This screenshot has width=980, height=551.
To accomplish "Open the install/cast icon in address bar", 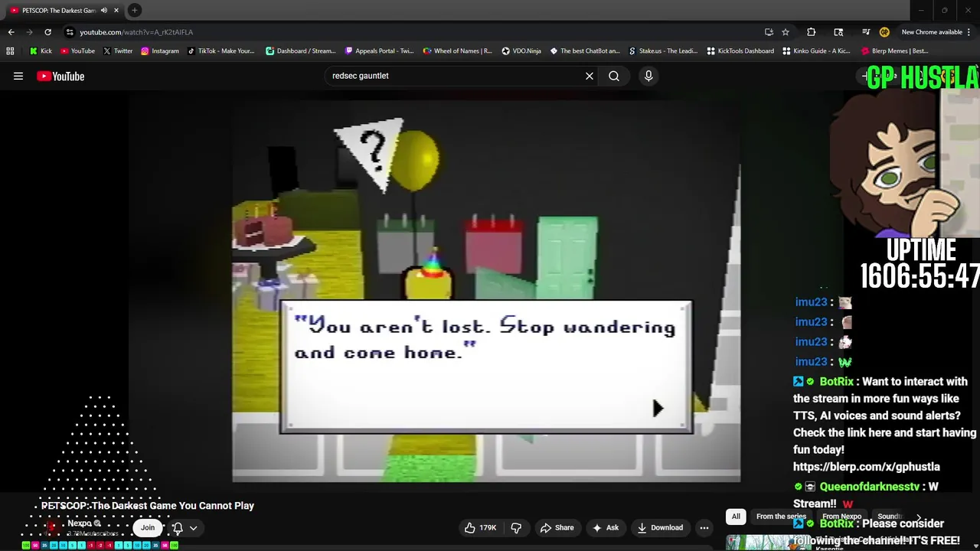I will click(769, 32).
